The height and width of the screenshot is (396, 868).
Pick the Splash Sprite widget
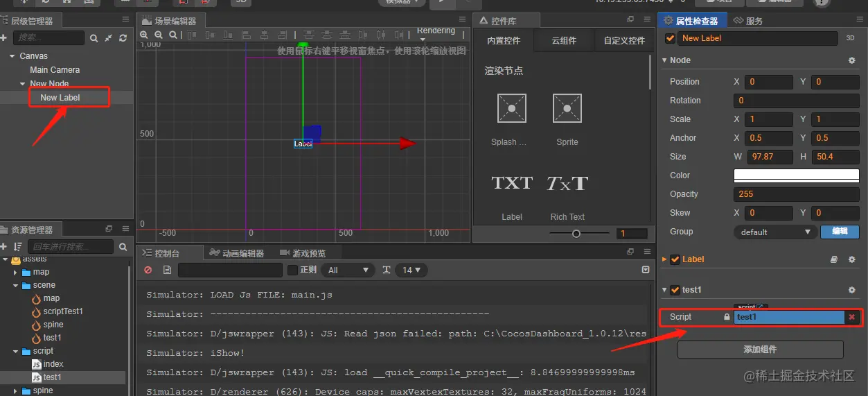(x=511, y=108)
